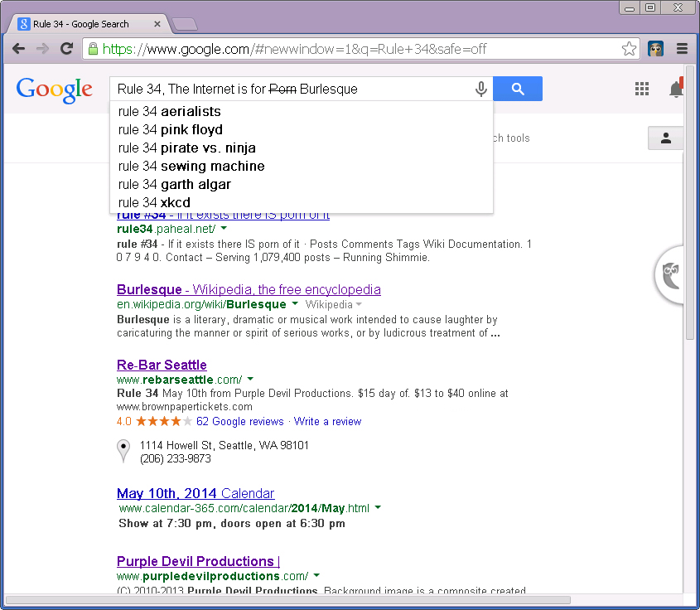
Task: Click the blue magnifier search button
Action: click(518, 89)
